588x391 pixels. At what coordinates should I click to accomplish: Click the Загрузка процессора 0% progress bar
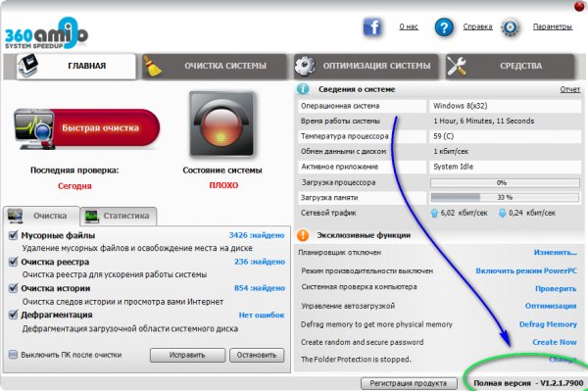tap(505, 183)
